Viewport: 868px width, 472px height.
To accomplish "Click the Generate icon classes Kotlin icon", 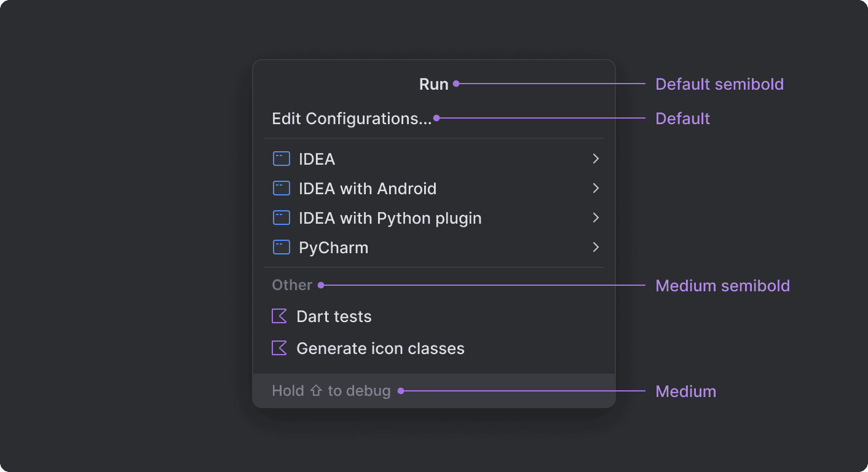I will [279, 348].
